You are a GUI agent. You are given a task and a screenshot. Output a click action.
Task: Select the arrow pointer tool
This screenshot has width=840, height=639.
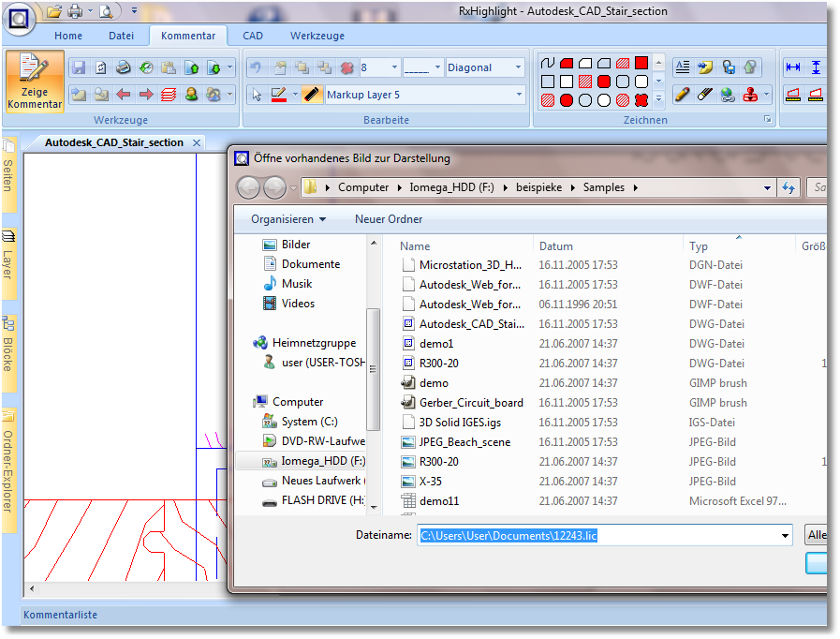(x=257, y=95)
